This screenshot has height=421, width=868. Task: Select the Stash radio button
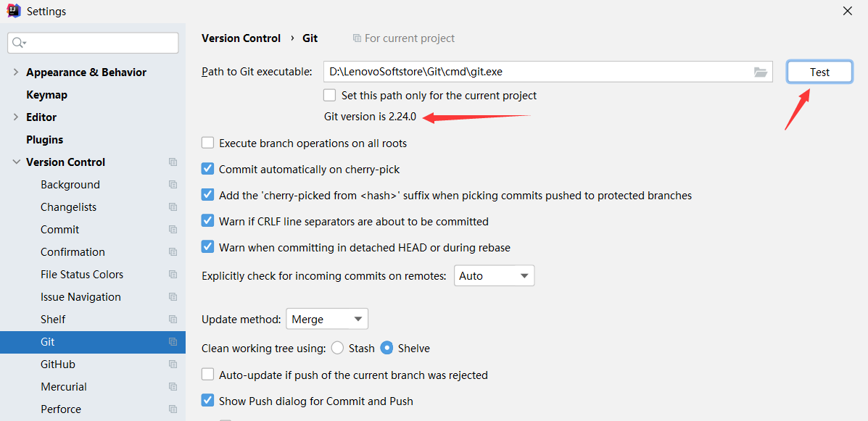[x=337, y=349]
